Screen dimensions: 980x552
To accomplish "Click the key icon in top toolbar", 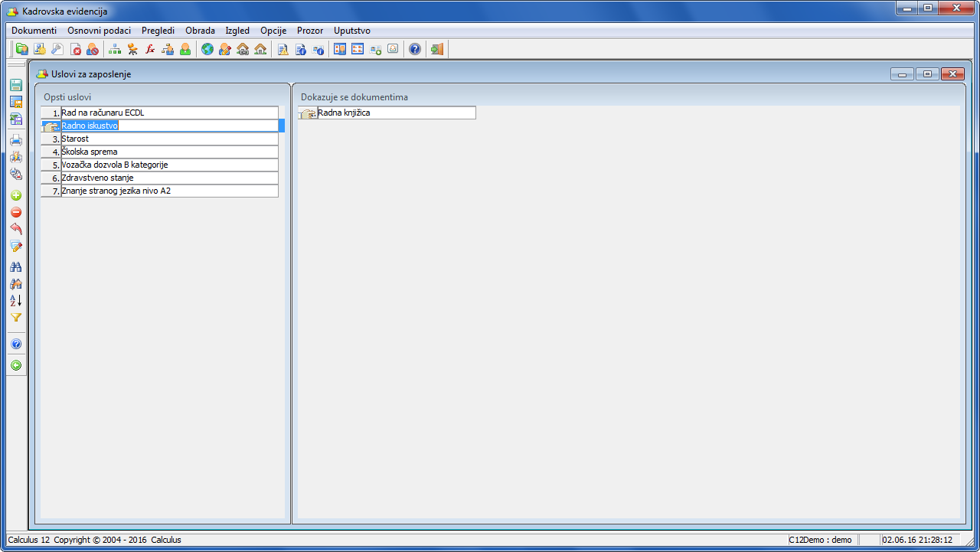I will pyautogui.click(x=57, y=49).
